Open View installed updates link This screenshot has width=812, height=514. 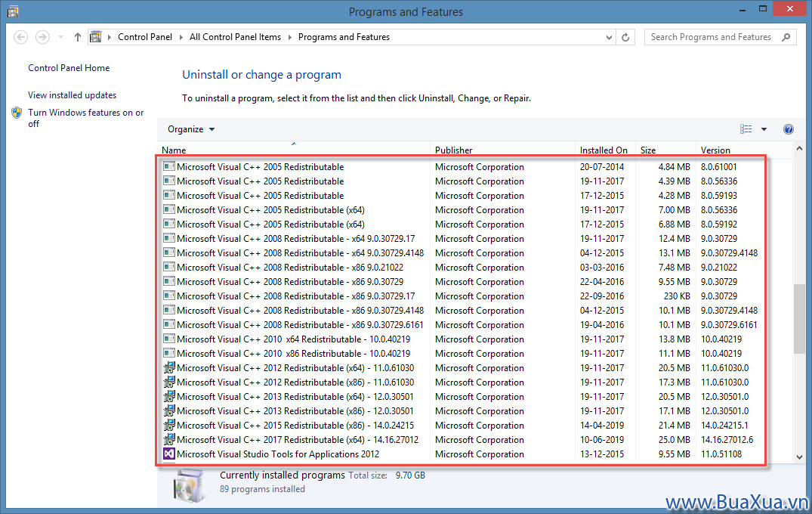(x=72, y=95)
